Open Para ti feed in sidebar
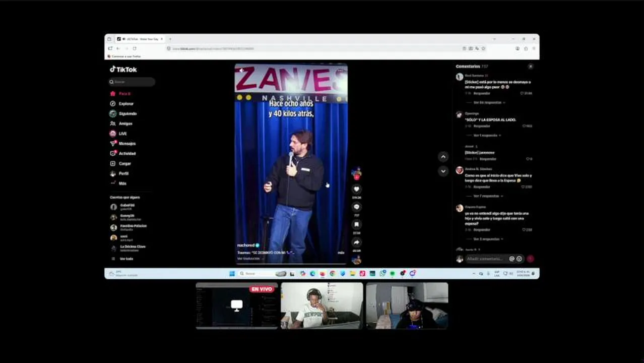 pyautogui.click(x=121, y=94)
